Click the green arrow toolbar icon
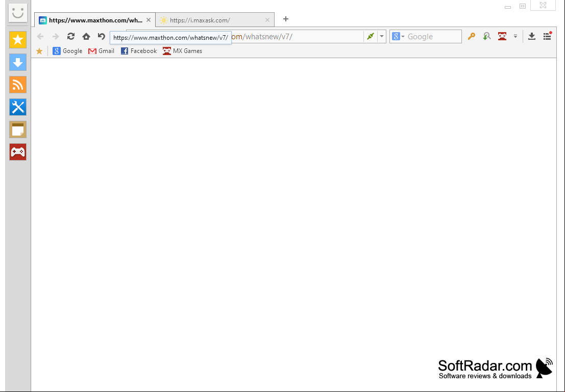Screen dimensions: 565x392 point(487,36)
